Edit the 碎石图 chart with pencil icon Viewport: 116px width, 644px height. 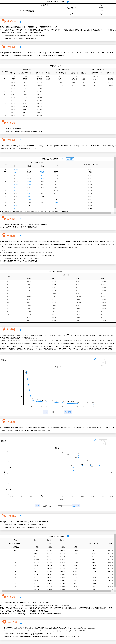(x=95, y=360)
